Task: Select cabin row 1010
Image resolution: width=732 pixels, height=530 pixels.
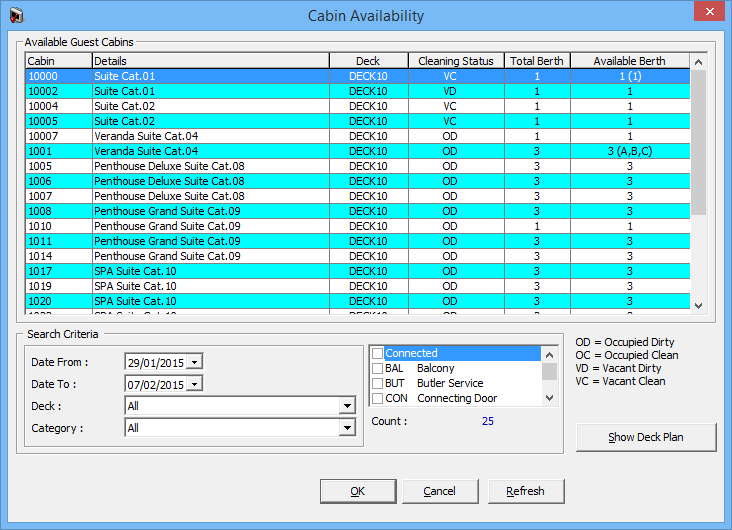Action: click(358, 226)
